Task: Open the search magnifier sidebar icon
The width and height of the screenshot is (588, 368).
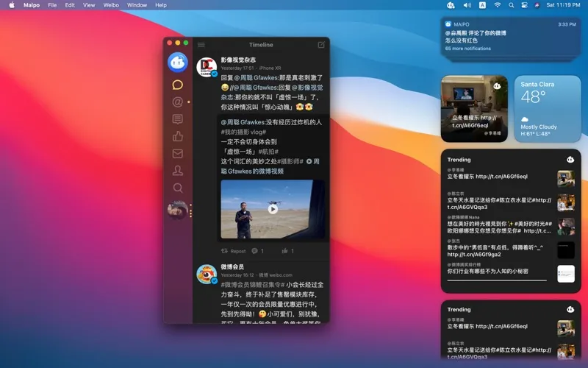Action: tap(178, 188)
